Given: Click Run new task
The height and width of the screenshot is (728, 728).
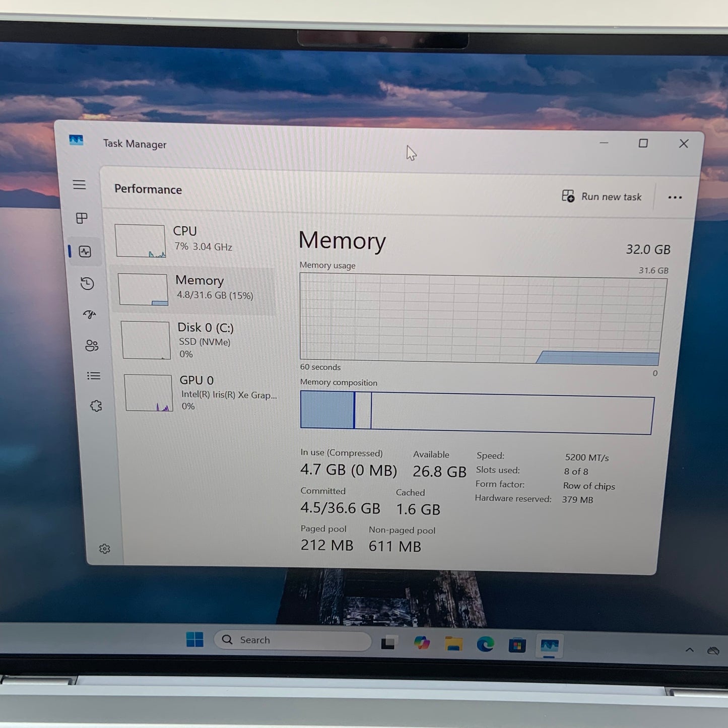Looking at the screenshot, I should coord(603,196).
